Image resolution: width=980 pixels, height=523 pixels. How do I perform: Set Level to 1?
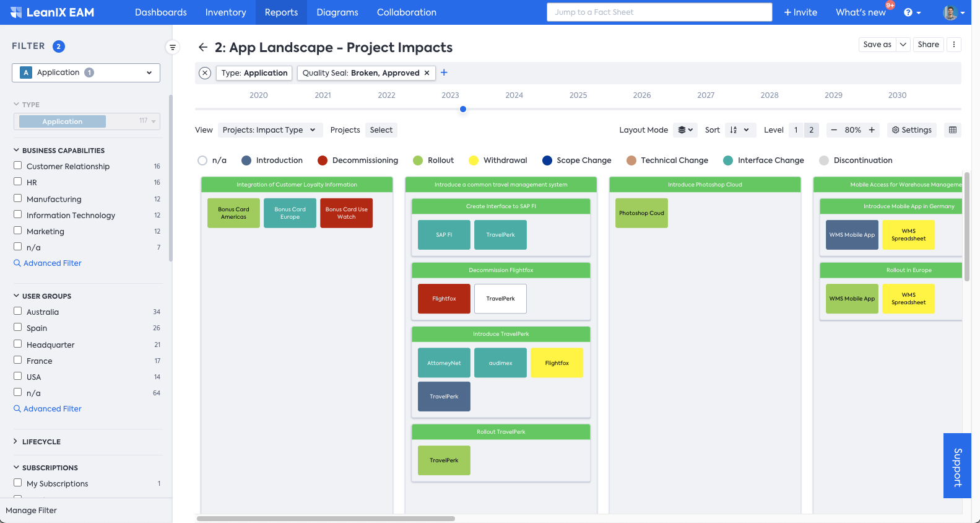pyautogui.click(x=796, y=130)
